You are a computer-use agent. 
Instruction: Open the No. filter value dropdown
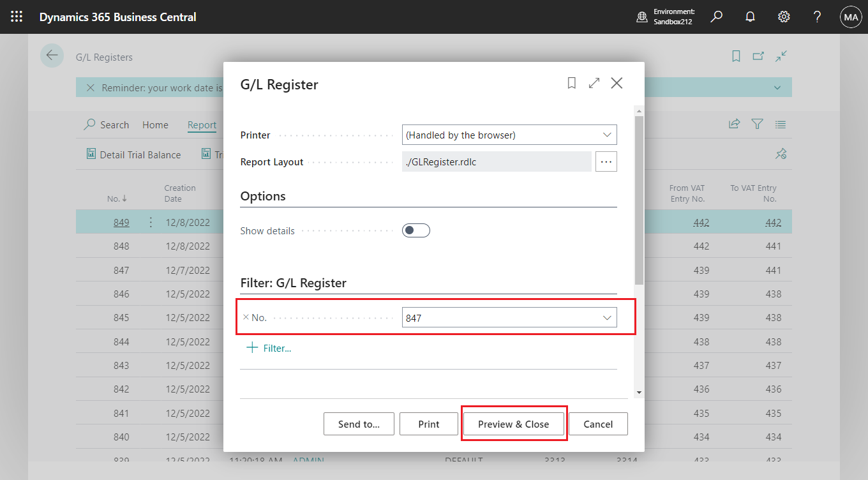tap(607, 317)
